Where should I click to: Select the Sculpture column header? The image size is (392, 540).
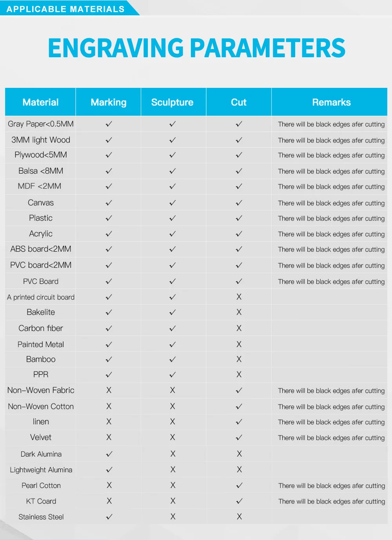(172, 102)
